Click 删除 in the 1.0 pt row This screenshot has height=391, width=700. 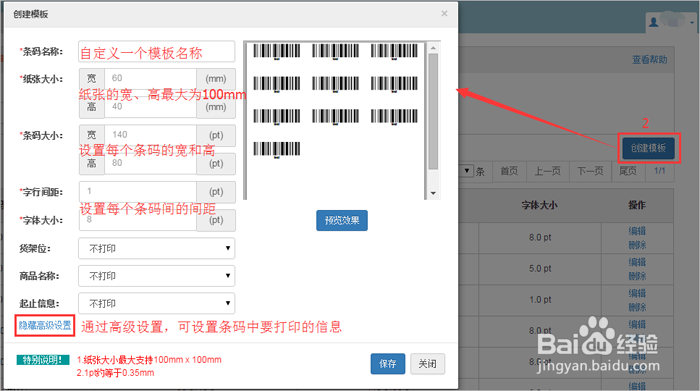click(x=637, y=307)
